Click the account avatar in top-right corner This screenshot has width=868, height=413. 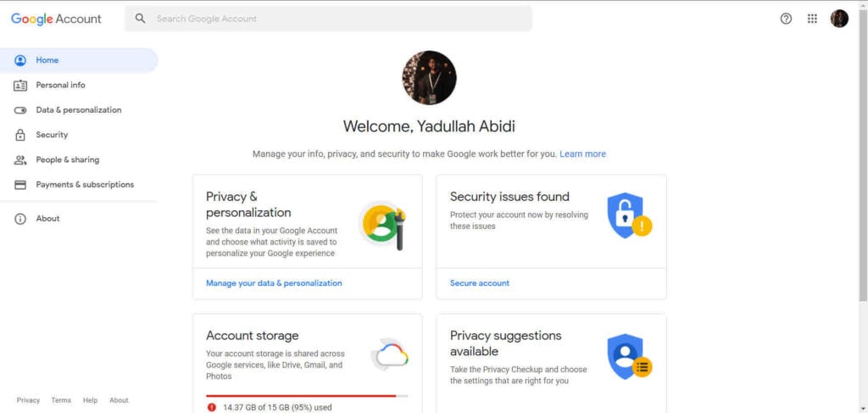point(839,19)
